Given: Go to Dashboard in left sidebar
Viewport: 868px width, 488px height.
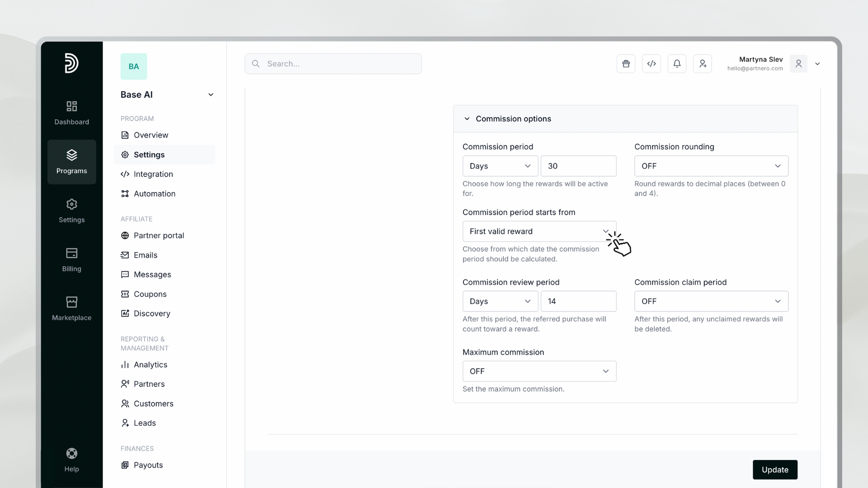Looking at the screenshot, I should click(71, 113).
